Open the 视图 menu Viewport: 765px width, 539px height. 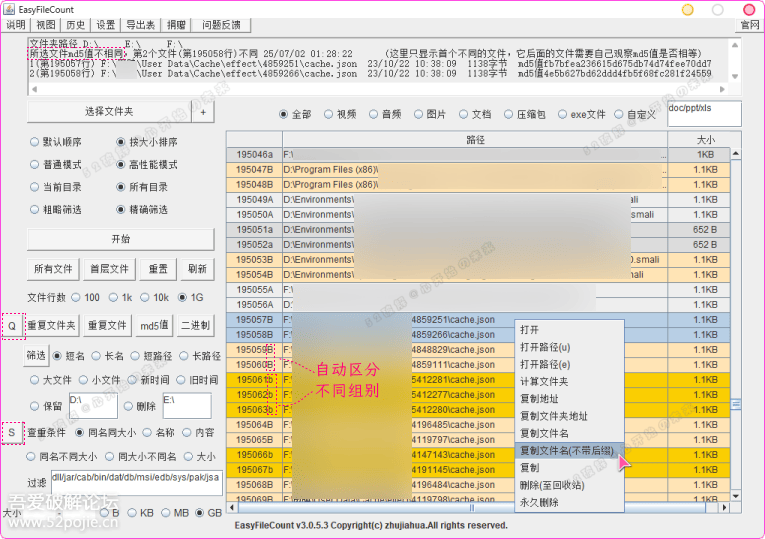pyautogui.click(x=46, y=25)
